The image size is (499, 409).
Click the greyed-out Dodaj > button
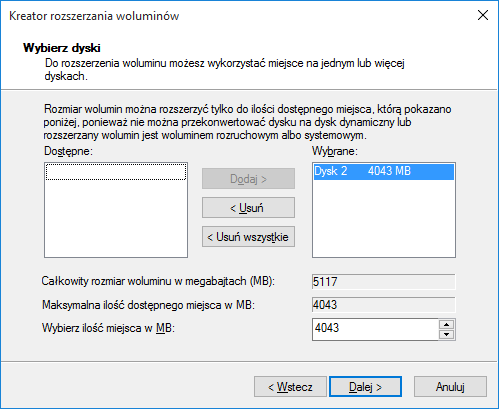(x=248, y=179)
